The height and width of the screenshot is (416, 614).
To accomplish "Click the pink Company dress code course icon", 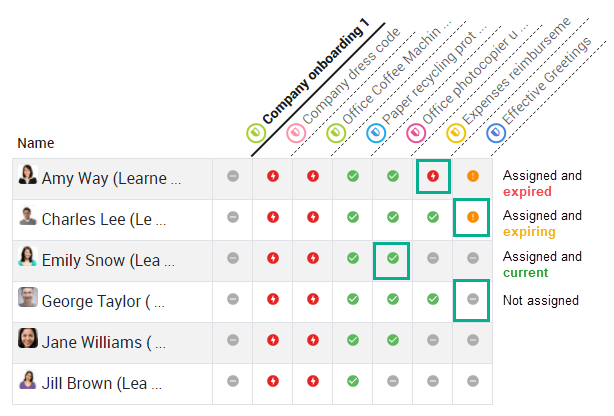I will point(296,133).
